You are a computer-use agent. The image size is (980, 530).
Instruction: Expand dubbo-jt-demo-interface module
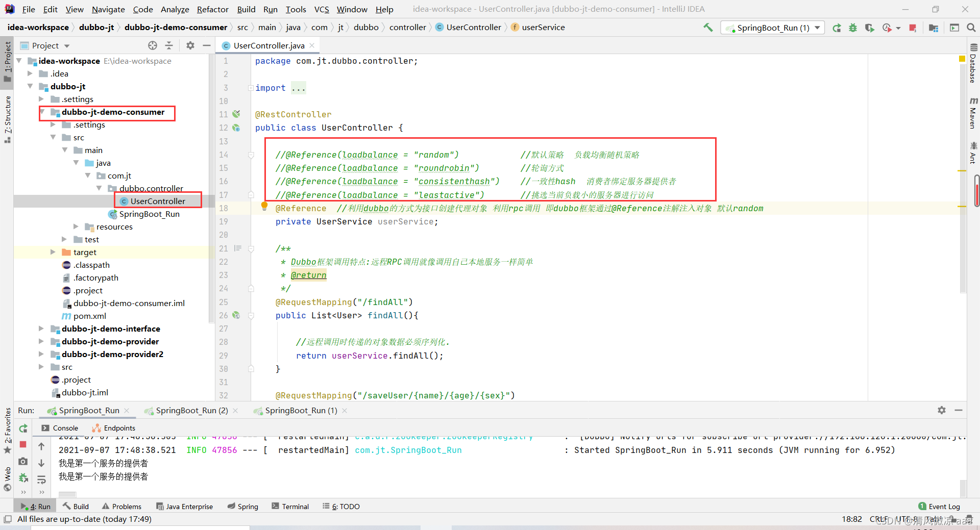(41, 329)
